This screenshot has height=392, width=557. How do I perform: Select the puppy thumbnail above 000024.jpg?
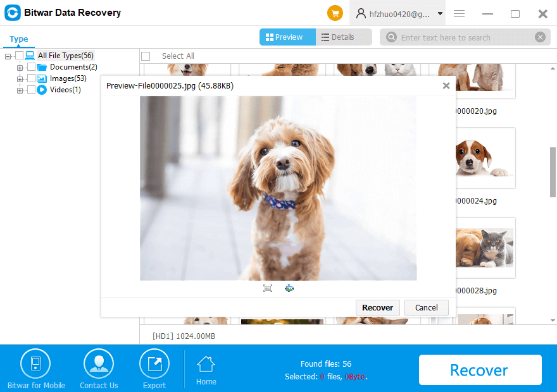pyautogui.click(x=485, y=158)
